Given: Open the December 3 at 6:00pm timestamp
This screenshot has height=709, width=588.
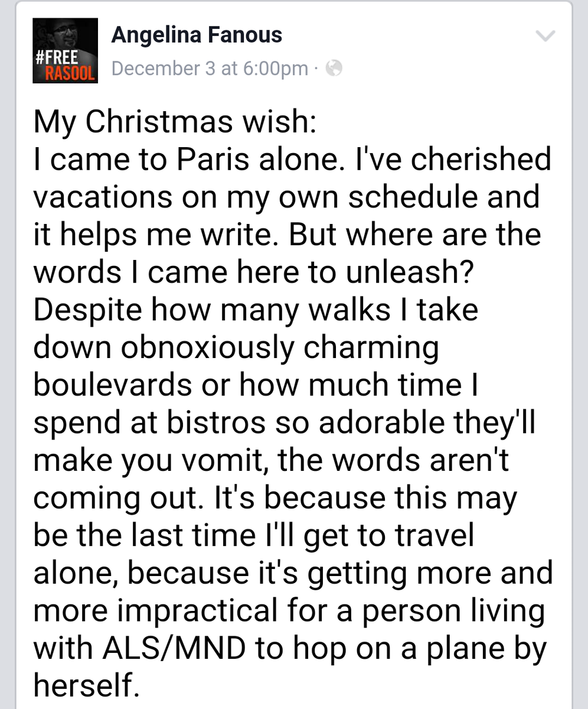Looking at the screenshot, I should click(210, 69).
